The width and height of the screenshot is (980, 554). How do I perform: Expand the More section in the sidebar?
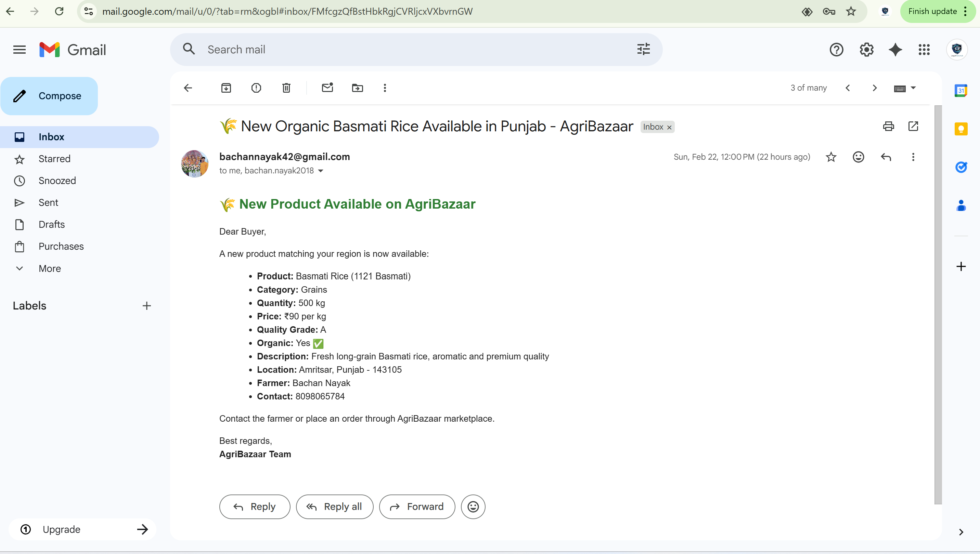pos(50,268)
